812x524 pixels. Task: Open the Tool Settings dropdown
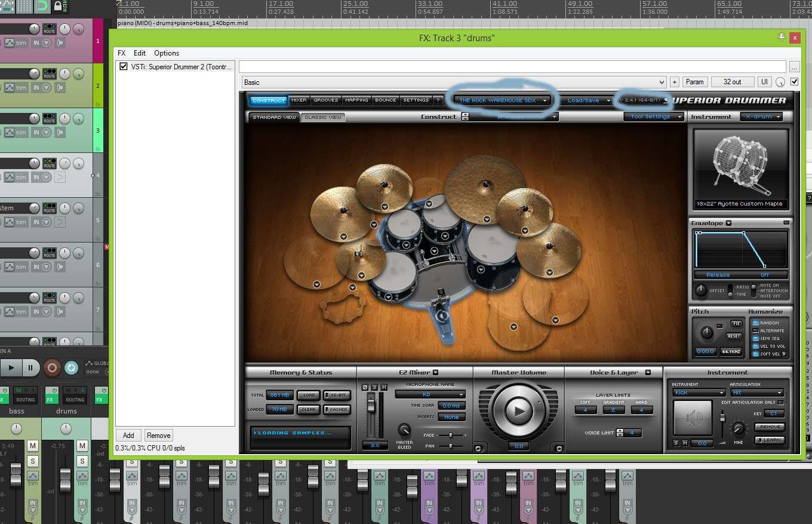pos(654,117)
